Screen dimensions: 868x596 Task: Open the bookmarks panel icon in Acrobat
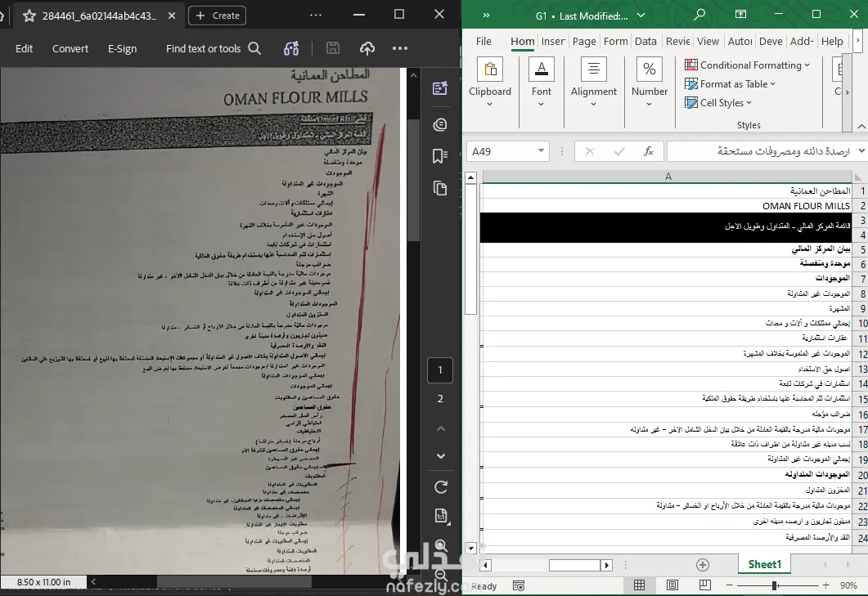coord(440,156)
